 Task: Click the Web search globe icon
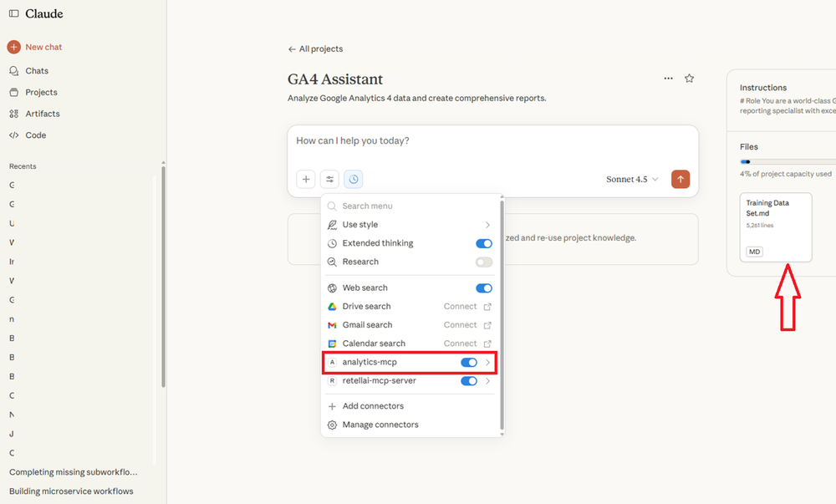332,288
